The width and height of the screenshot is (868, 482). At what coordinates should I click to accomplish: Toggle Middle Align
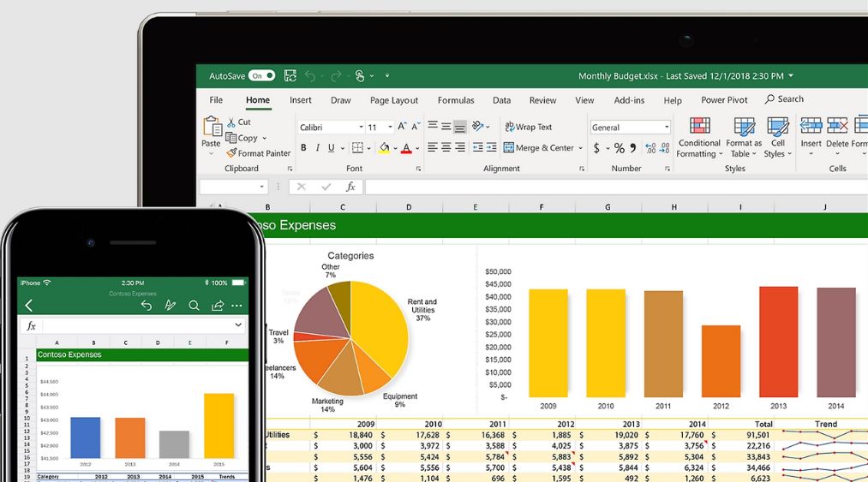click(446, 126)
